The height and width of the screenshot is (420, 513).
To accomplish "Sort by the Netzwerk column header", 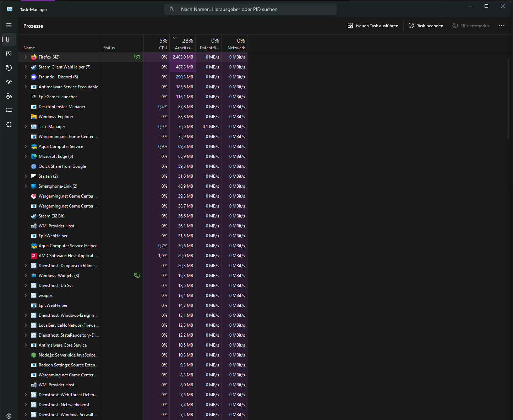I will [x=234, y=44].
